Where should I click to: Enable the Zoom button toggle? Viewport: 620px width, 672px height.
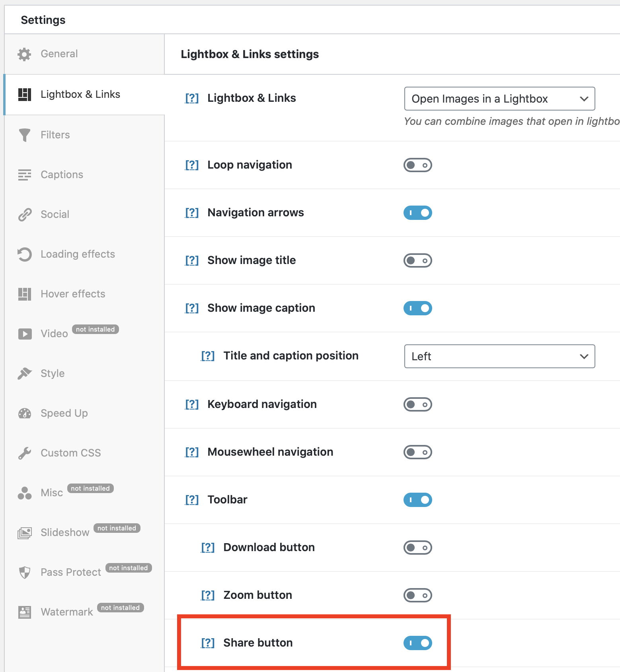[418, 595]
